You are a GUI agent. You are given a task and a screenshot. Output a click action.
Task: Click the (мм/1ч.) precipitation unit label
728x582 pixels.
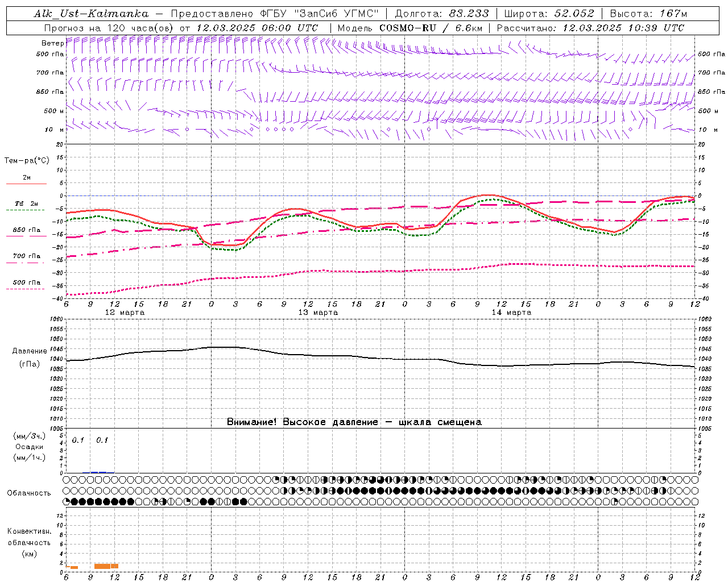tap(30, 458)
